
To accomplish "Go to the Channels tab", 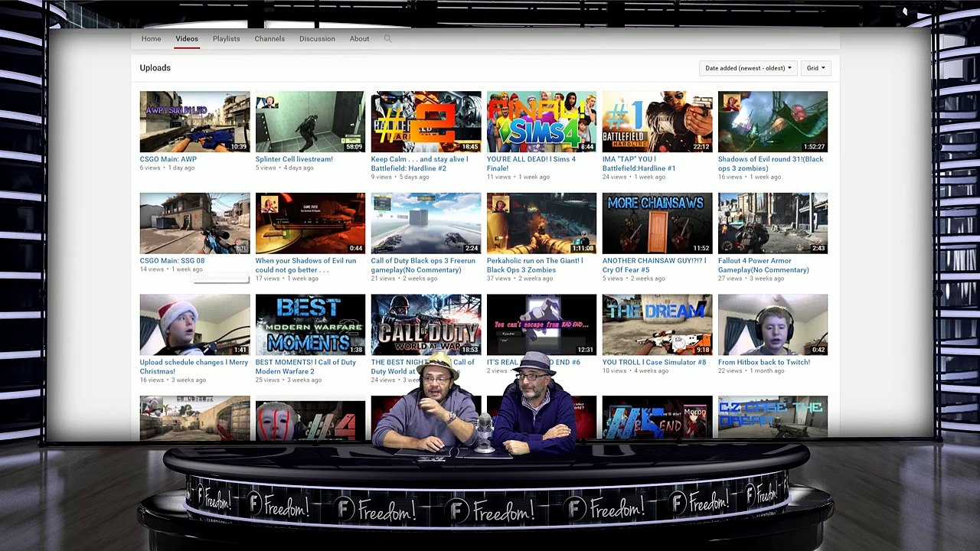I will click(x=269, y=39).
